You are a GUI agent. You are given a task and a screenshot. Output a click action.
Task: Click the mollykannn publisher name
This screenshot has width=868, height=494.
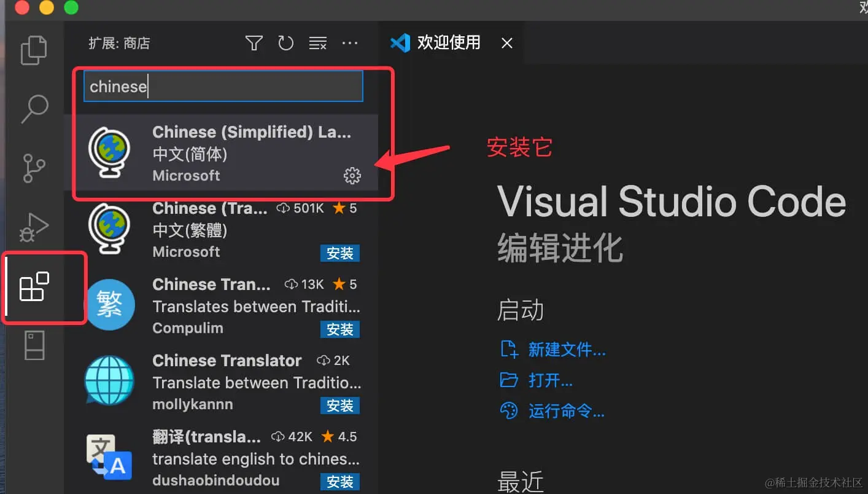[x=192, y=404]
